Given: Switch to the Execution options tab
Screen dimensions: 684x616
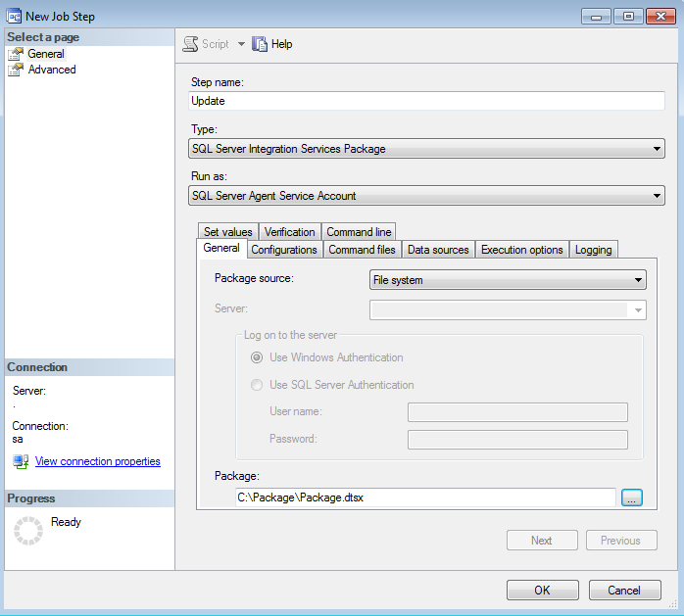Looking at the screenshot, I should (x=521, y=250).
